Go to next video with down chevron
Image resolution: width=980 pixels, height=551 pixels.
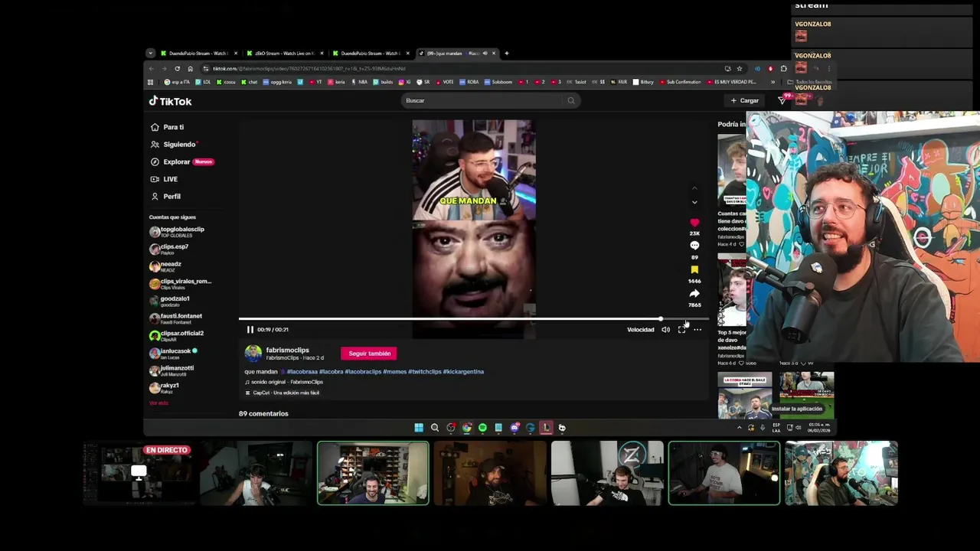tap(694, 203)
